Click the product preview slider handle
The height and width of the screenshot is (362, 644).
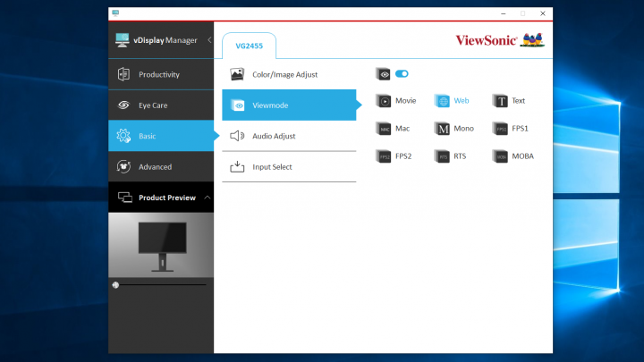click(x=115, y=285)
